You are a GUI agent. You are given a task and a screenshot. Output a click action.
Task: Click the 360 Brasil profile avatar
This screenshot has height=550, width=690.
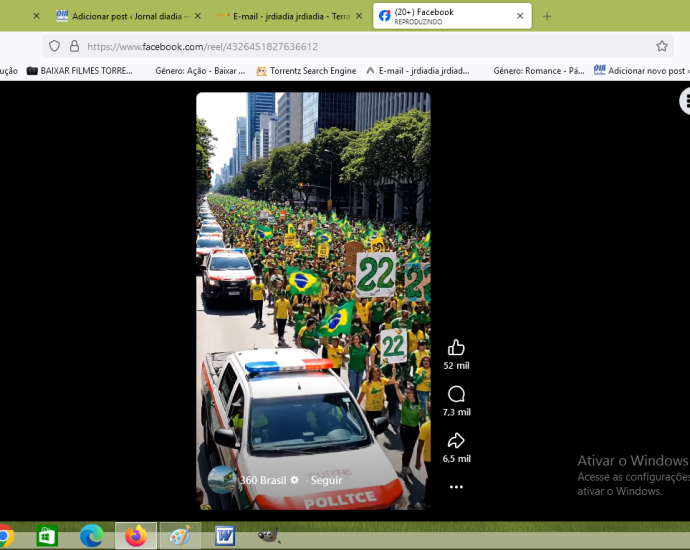222,479
